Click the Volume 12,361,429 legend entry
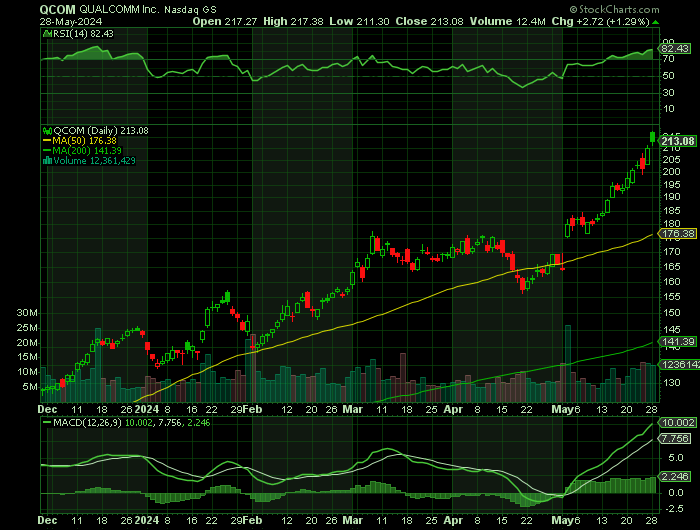This screenshot has width=700, height=530. point(95,161)
